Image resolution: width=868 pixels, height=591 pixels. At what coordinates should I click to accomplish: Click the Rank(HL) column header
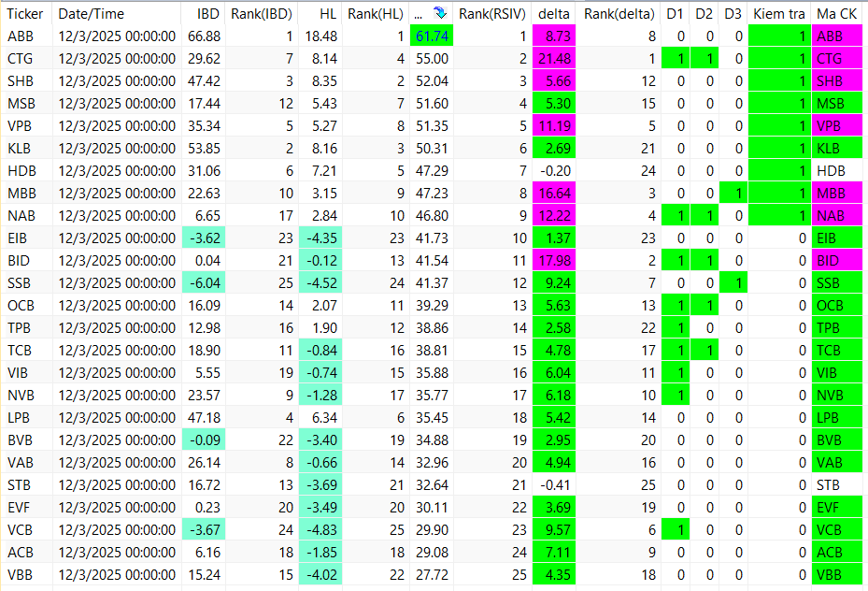click(x=376, y=13)
